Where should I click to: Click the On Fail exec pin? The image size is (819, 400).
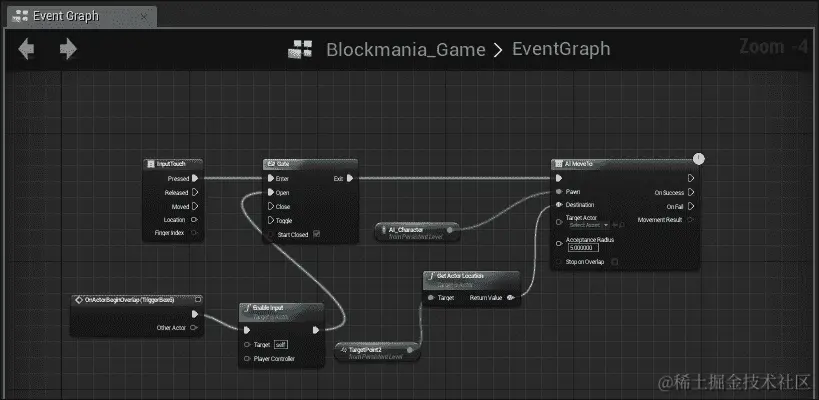(691, 206)
